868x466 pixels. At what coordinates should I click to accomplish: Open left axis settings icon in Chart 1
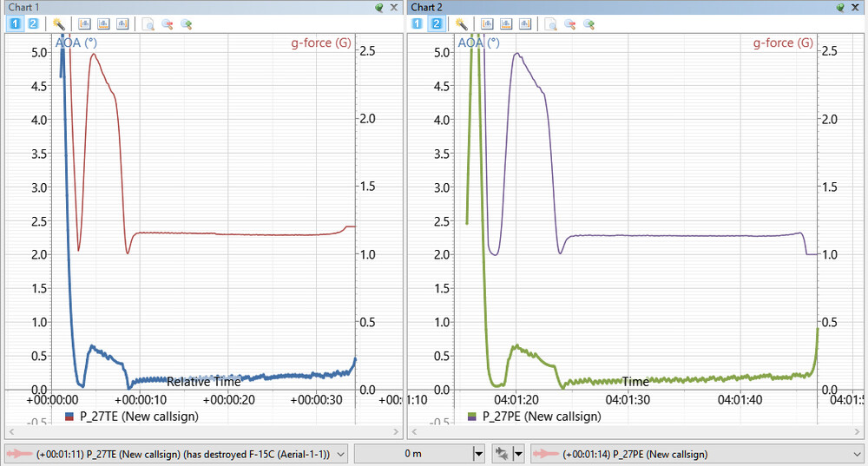(x=84, y=23)
